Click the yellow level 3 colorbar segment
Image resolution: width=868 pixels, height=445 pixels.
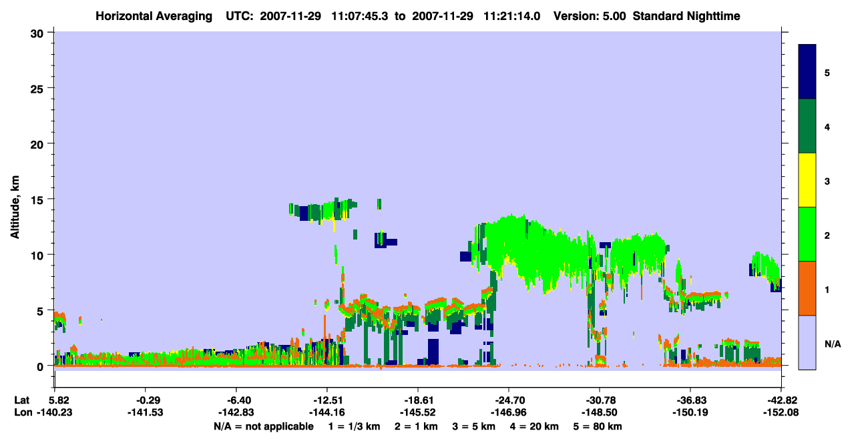pos(807,180)
